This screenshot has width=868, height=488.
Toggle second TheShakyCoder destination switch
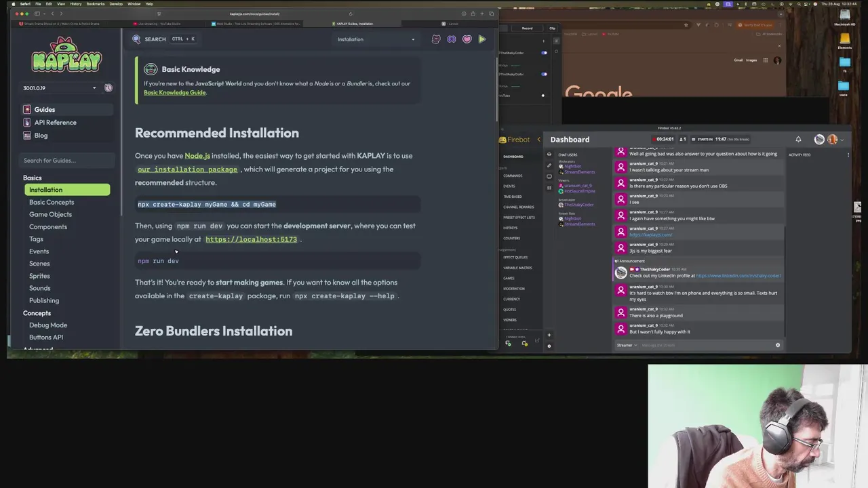click(x=544, y=74)
